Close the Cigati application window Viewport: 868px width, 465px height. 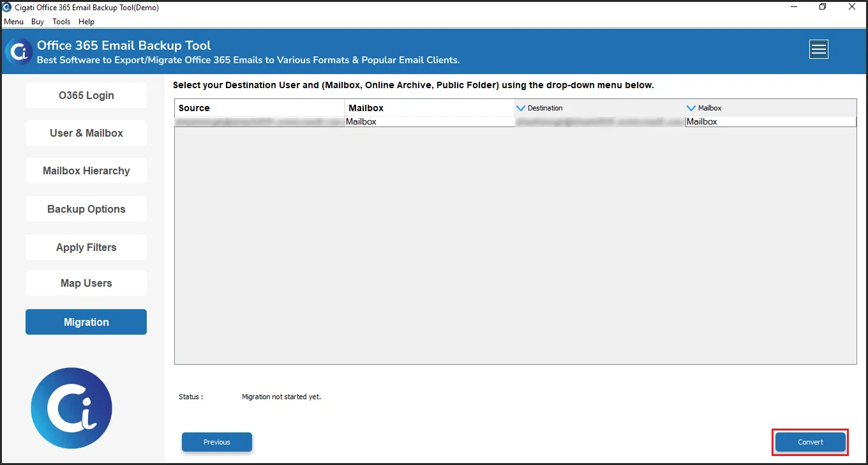[852, 7]
